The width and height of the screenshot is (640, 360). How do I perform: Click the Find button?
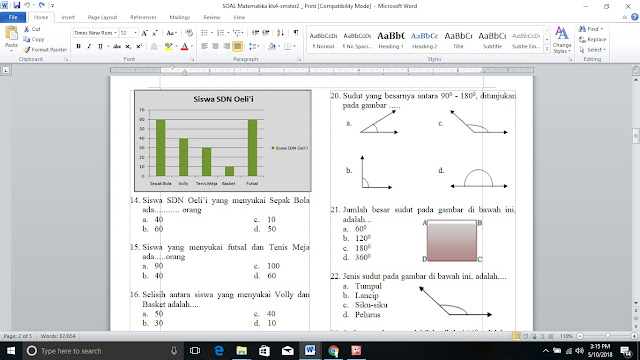pyautogui.click(x=590, y=29)
